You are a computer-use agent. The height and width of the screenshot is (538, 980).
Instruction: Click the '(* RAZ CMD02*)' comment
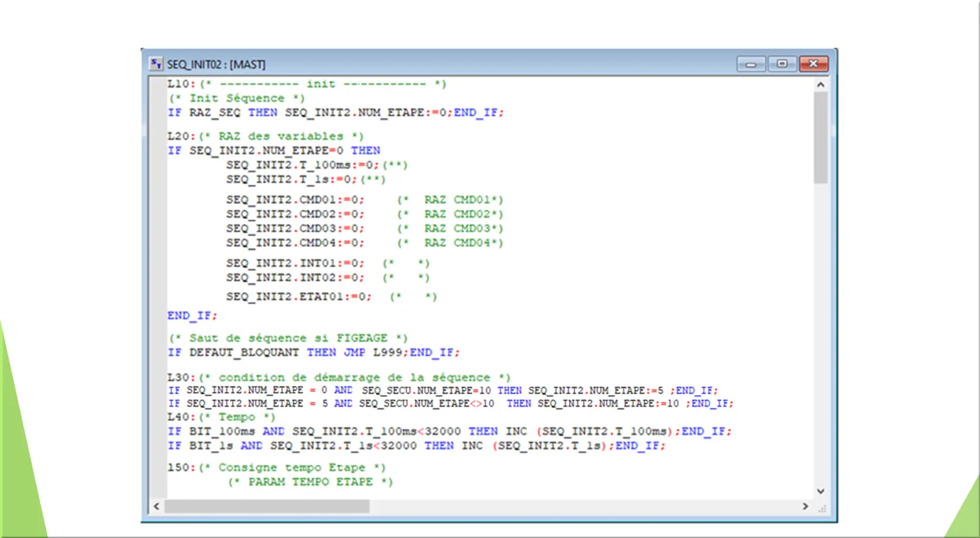pyautogui.click(x=450, y=215)
